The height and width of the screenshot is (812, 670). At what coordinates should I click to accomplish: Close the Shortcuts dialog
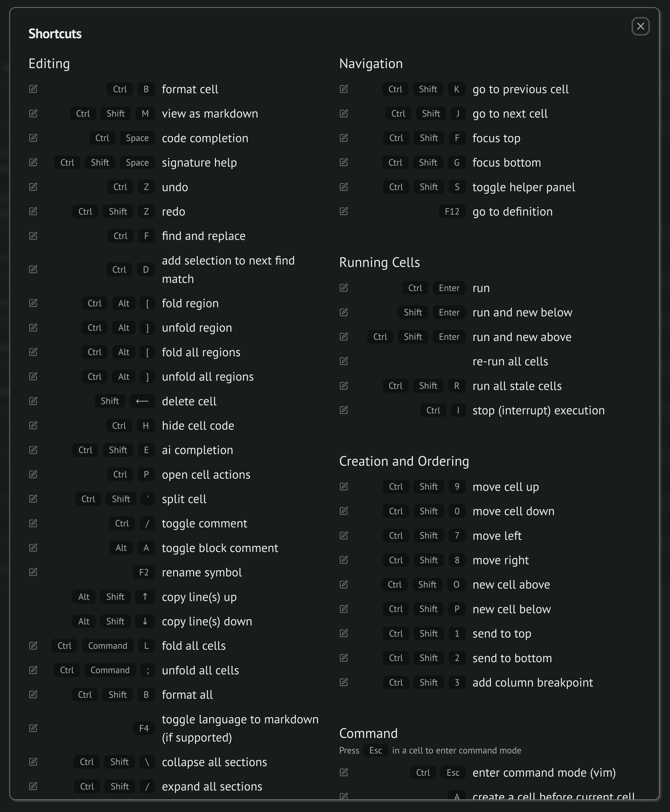[640, 26]
